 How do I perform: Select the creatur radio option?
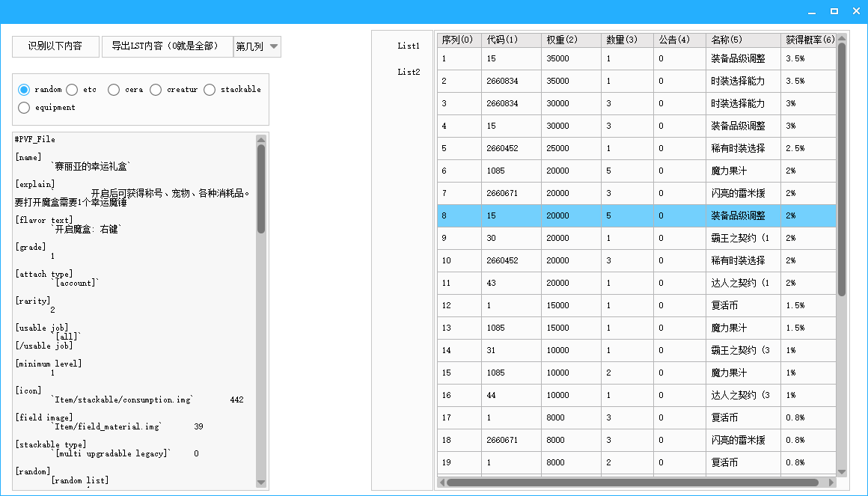point(156,90)
